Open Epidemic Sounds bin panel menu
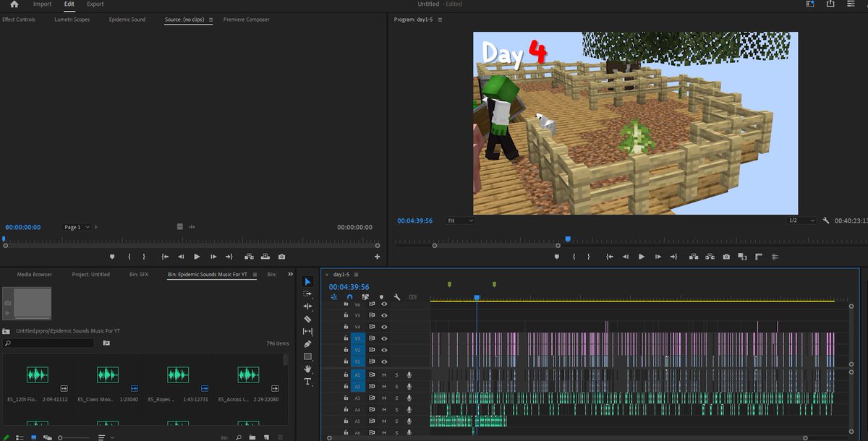868x441 pixels. point(255,275)
